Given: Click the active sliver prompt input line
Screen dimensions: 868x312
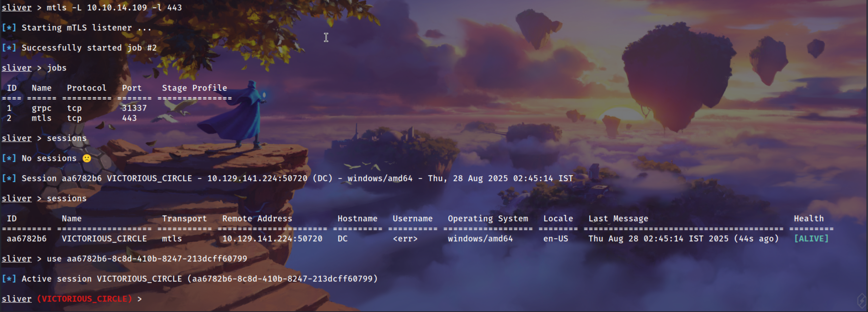Looking at the screenshot, I should click(x=202, y=298).
